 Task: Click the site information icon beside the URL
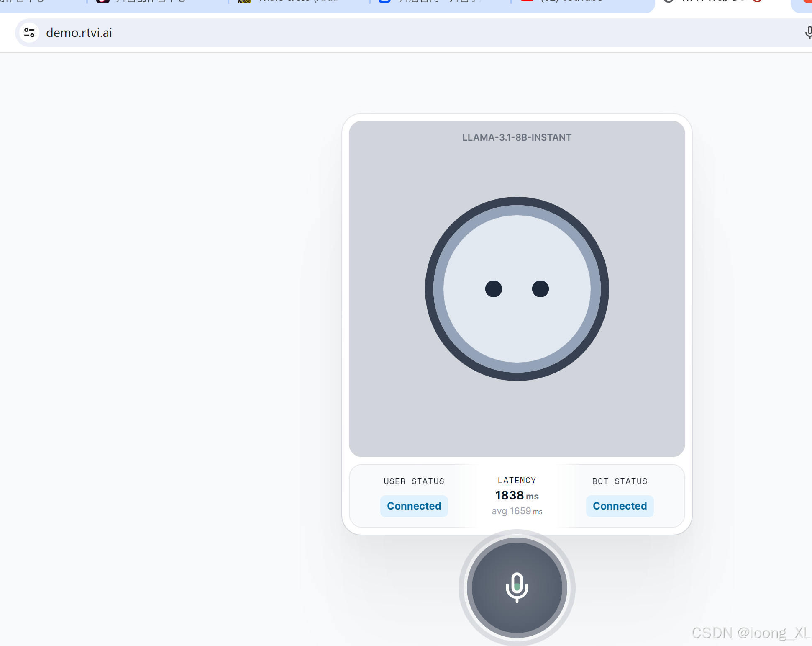[29, 33]
